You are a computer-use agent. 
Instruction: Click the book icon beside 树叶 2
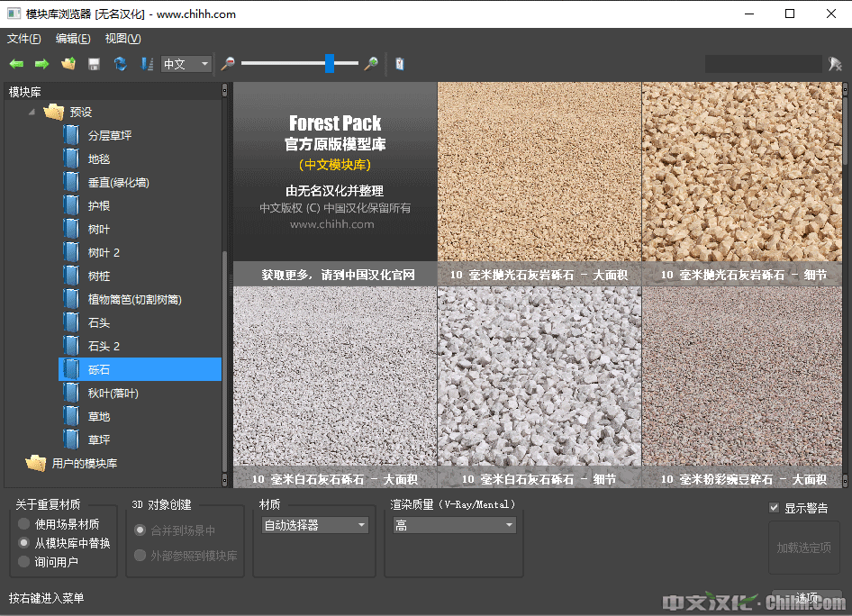click(71, 252)
